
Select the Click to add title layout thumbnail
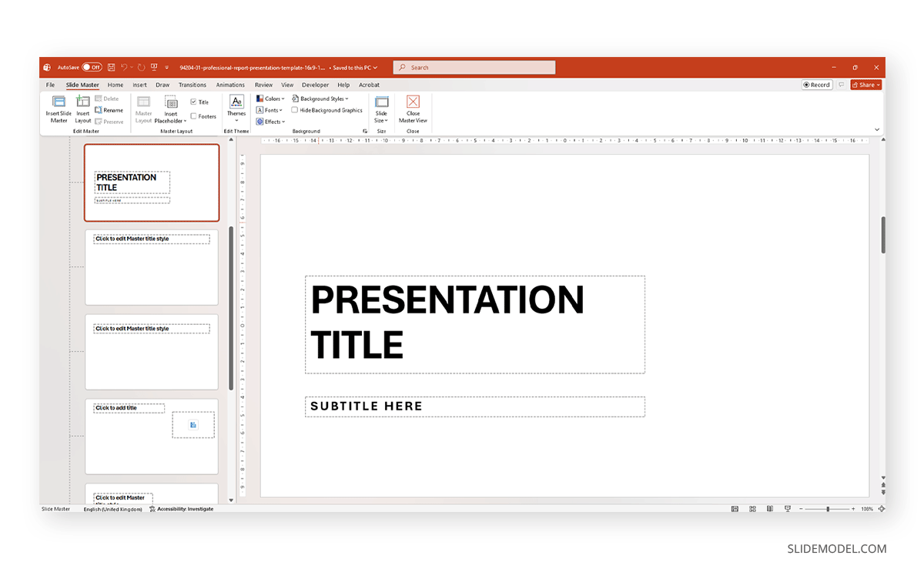point(152,437)
